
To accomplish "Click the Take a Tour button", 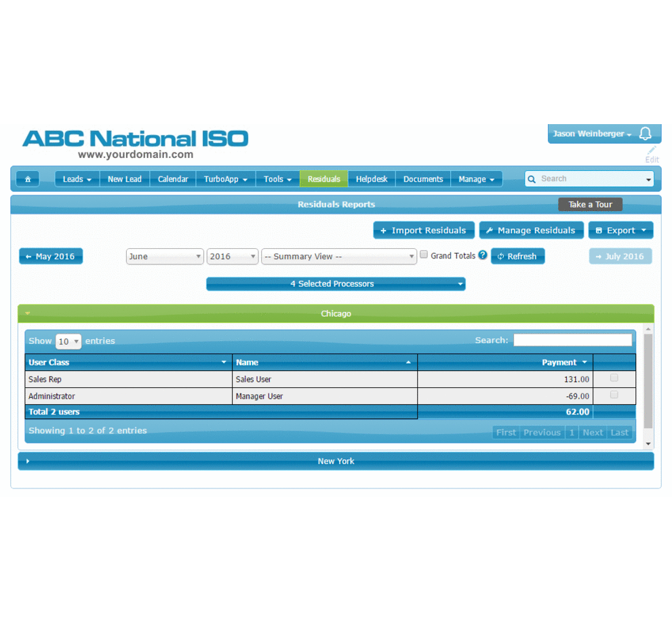I will tap(590, 204).
